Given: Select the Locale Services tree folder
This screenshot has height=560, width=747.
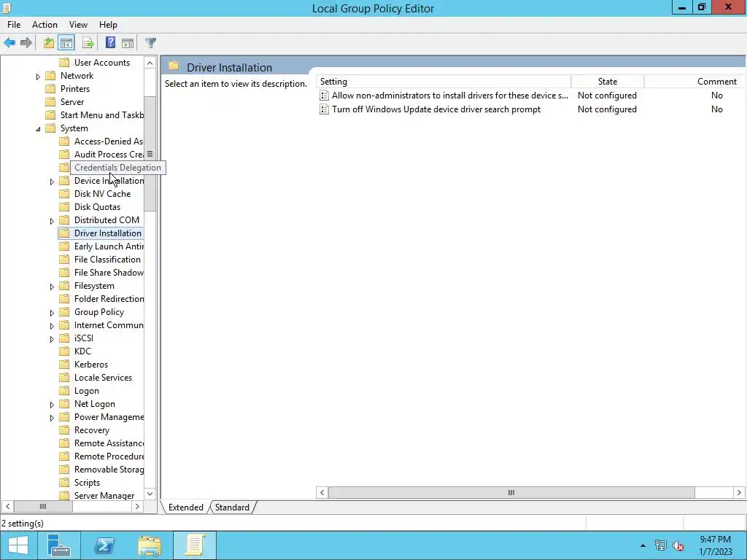Looking at the screenshot, I should coord(103,378).
